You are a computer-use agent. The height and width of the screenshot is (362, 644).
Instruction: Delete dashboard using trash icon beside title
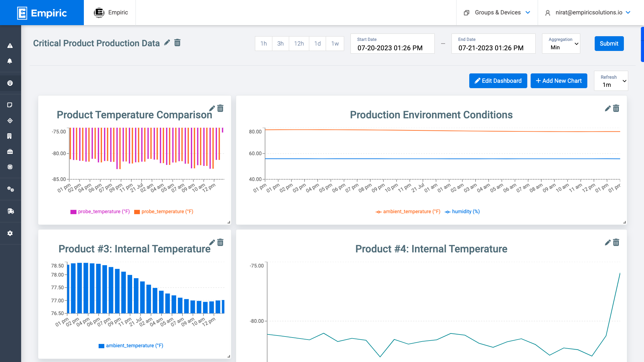click(177, 43)
